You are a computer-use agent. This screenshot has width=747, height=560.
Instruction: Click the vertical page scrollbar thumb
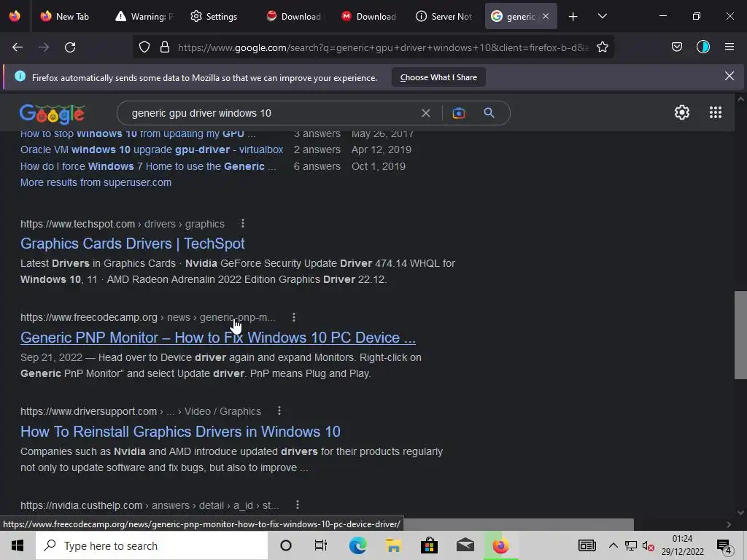point(740,335)
